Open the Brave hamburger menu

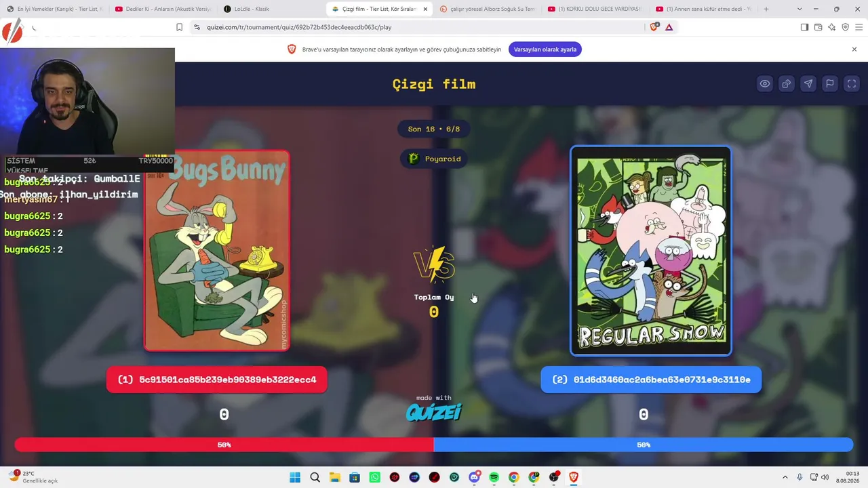click(859, 27)
